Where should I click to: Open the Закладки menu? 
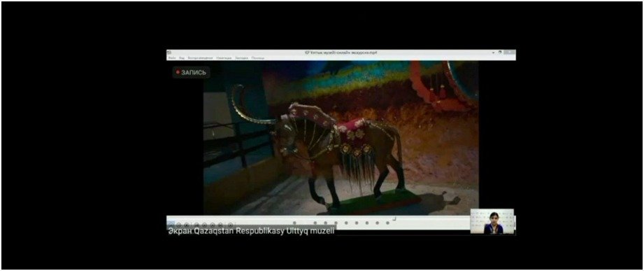[x=241, y=58]
